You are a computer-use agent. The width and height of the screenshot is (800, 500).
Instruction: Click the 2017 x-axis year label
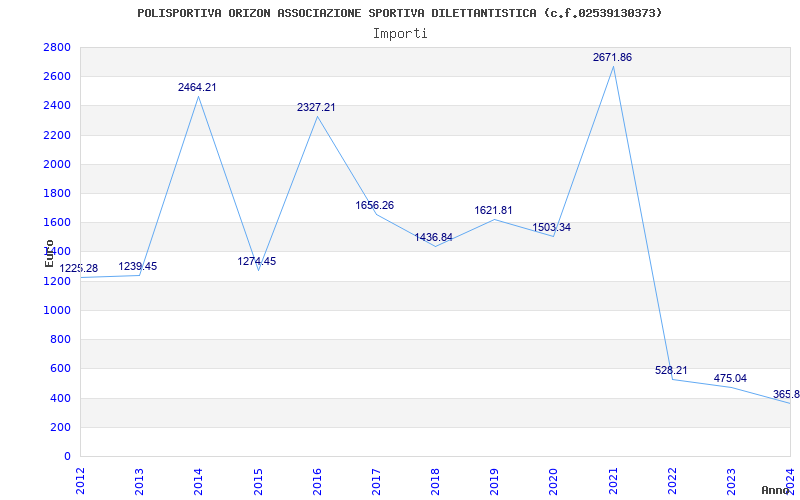pos(376,481)
